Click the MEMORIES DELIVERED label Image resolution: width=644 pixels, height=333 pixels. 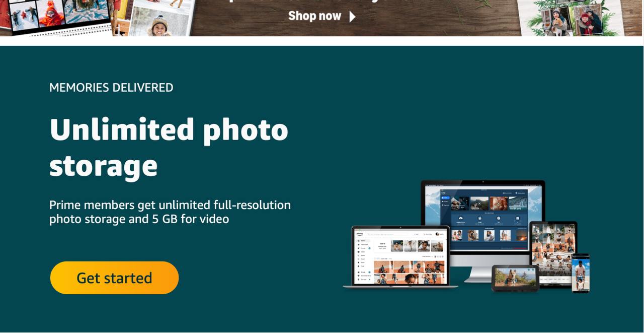click(x=111, y=88)
